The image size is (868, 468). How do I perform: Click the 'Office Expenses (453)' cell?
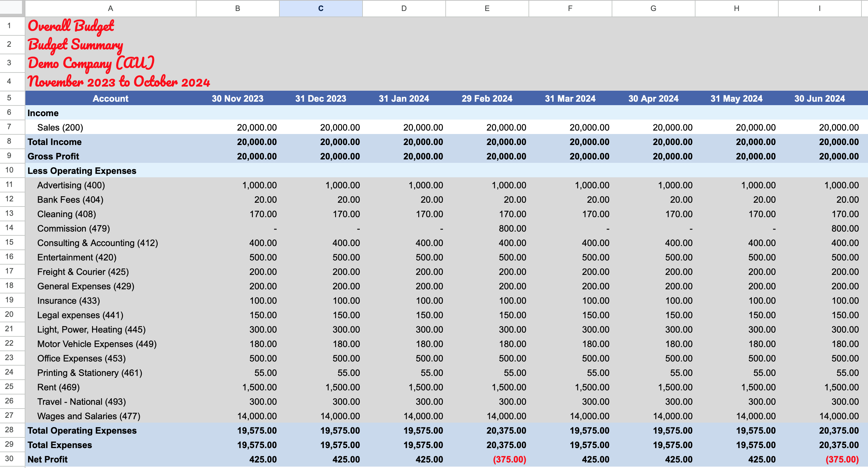110,358
